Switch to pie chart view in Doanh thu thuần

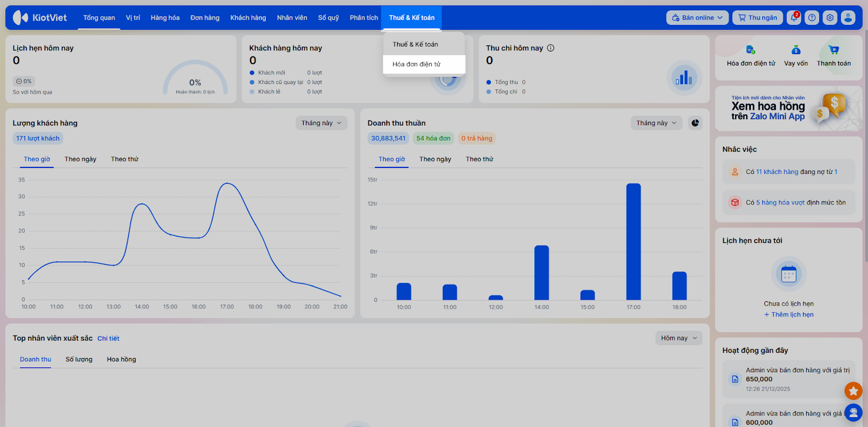(695, 123)
